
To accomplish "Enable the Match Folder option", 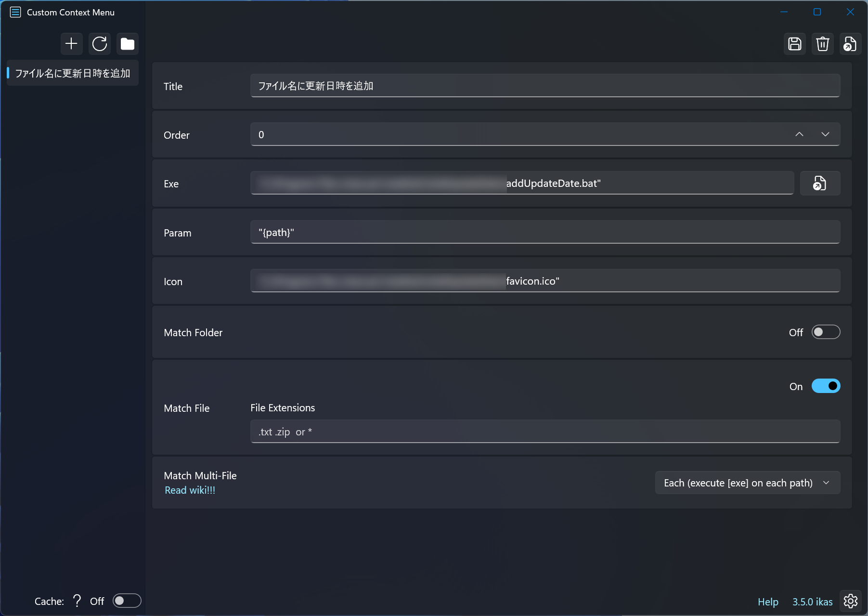I will pos(826,332).
